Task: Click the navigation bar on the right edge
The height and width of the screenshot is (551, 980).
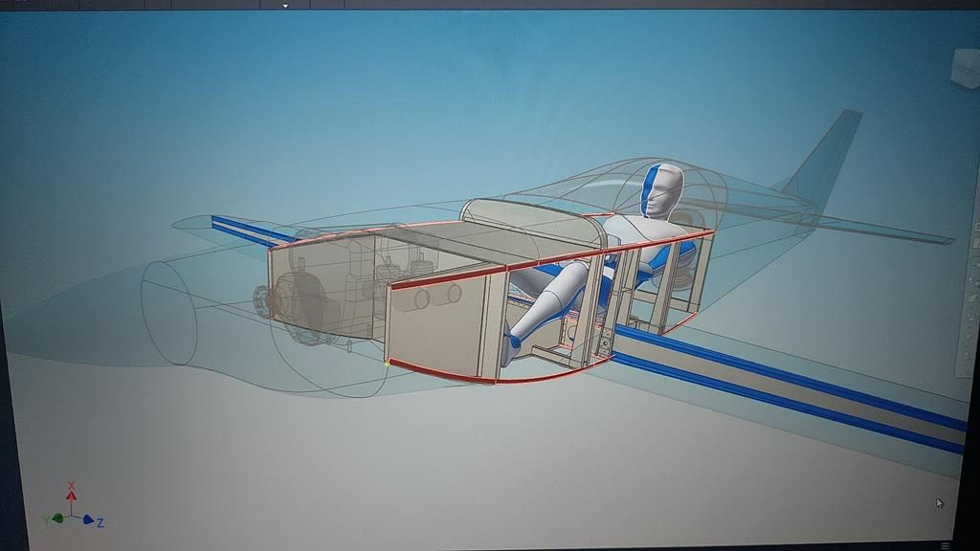Action: coord(971,287)
